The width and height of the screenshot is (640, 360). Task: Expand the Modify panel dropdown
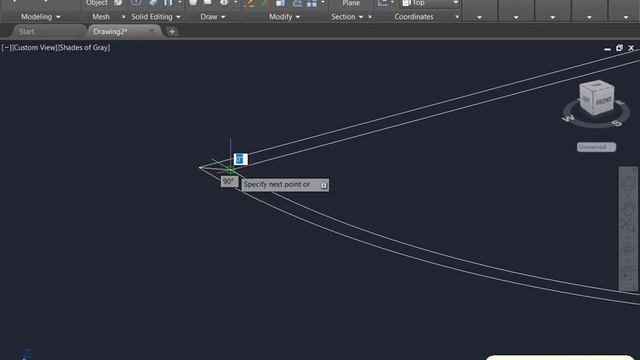[x=284, y=17]
